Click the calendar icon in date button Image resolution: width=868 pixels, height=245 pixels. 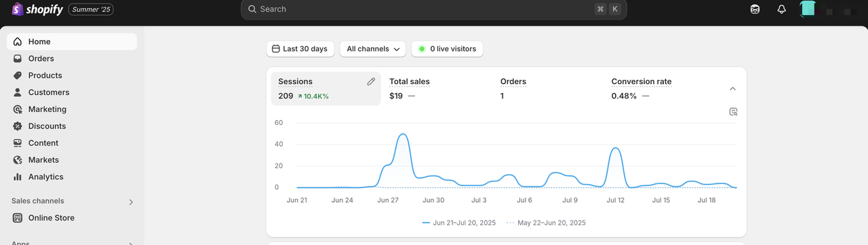point(275,49)
